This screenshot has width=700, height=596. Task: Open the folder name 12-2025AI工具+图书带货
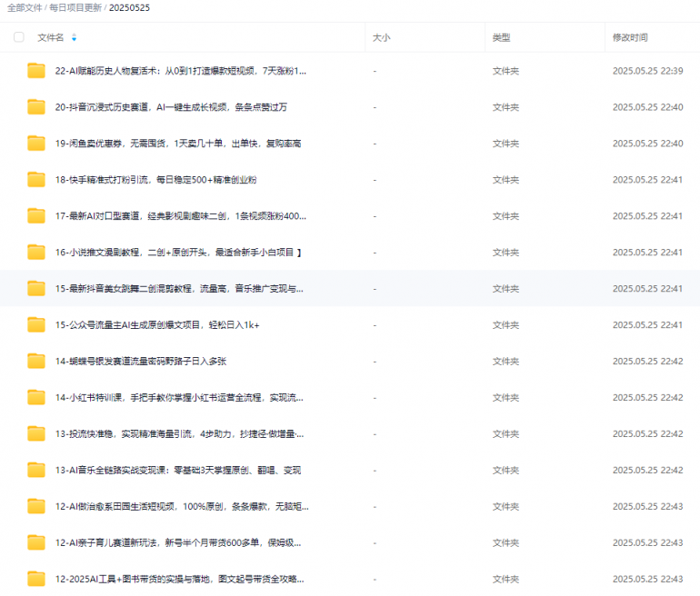[x=179, y=580]
